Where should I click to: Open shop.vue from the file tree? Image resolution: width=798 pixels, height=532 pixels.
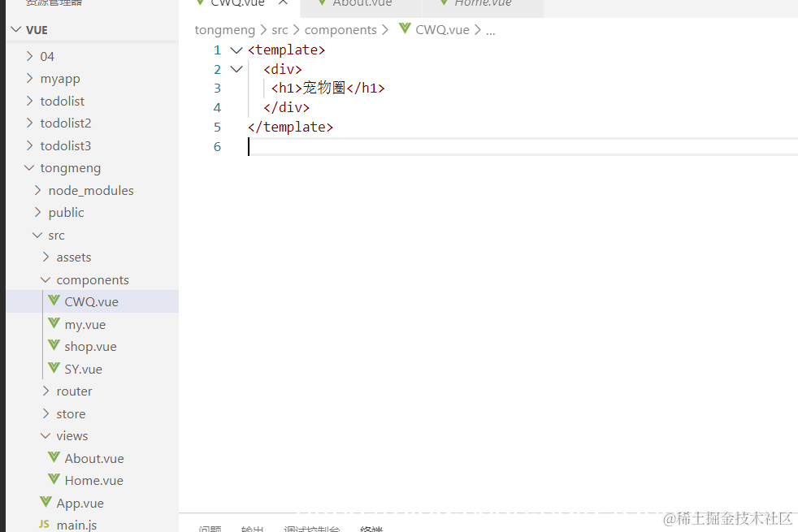coord(90,347)
